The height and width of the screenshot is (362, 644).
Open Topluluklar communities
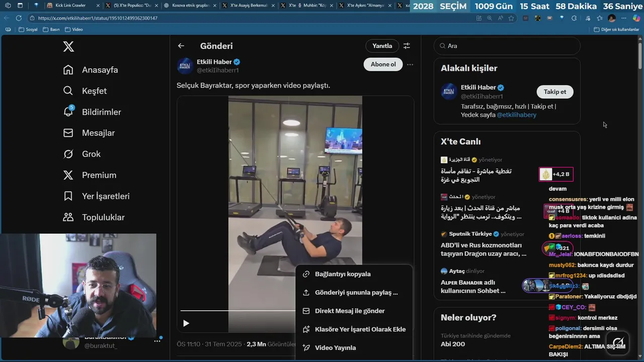[x=94, y=218]
